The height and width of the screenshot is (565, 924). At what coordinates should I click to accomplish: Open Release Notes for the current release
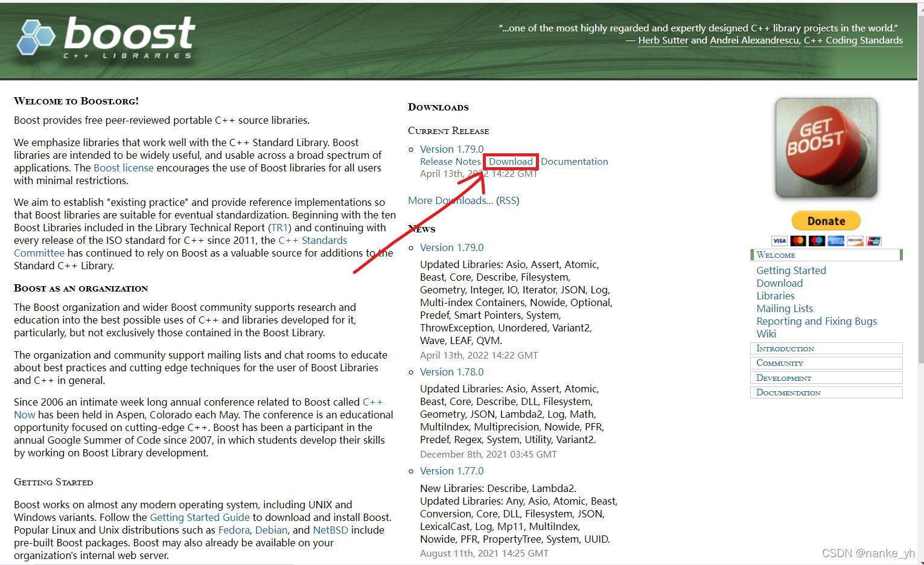pyautogui.click(x=450, y=162)
